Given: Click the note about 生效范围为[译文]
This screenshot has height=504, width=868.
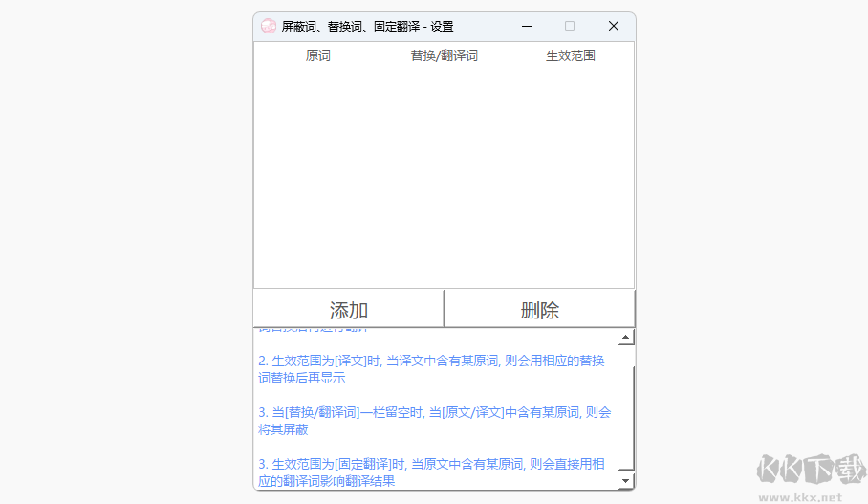Looking at the screenshot, I should [x=431, y=369].
